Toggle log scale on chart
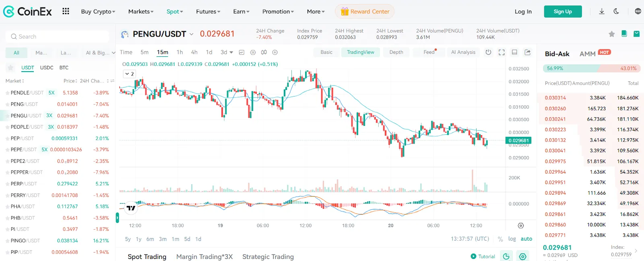The image size is (644, 261). click(x=512, y=239)
